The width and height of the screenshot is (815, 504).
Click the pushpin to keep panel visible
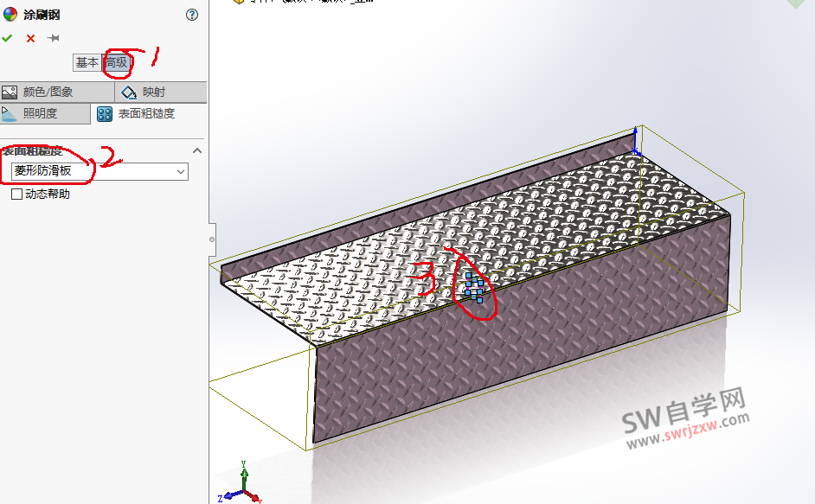tap(52, 37)
